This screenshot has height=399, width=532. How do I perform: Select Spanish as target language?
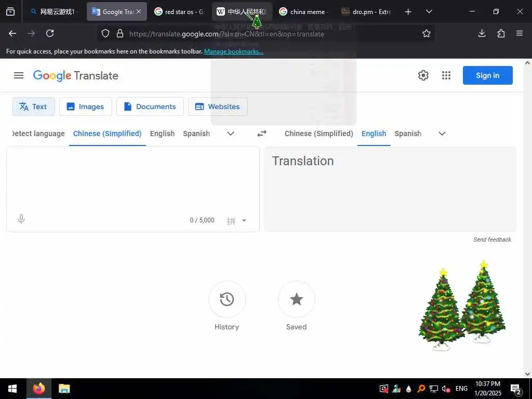coord(407,134)
